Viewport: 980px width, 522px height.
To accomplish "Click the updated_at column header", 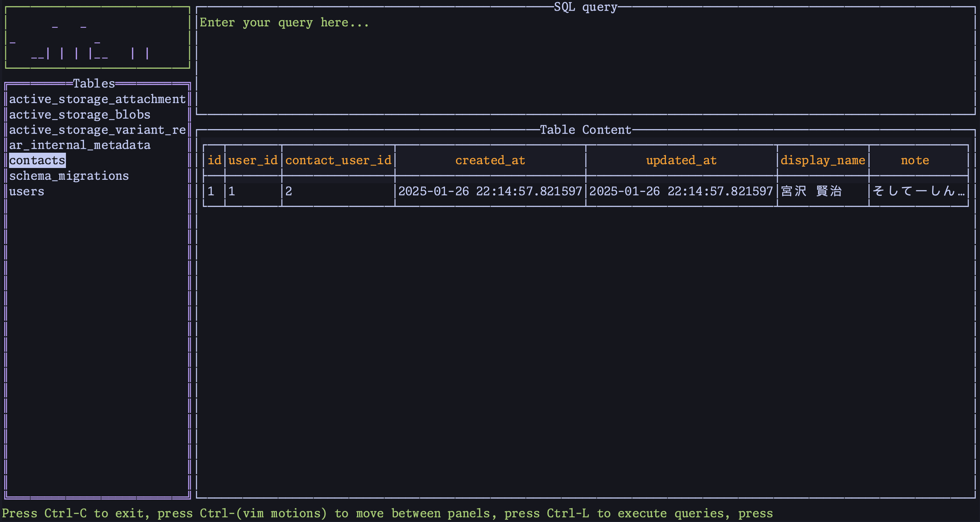I will click(x=681, y=161).
